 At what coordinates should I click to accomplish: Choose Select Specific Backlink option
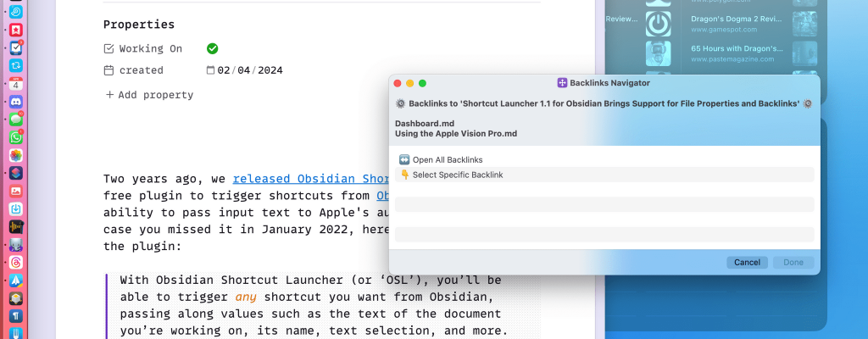click(457, 175)
